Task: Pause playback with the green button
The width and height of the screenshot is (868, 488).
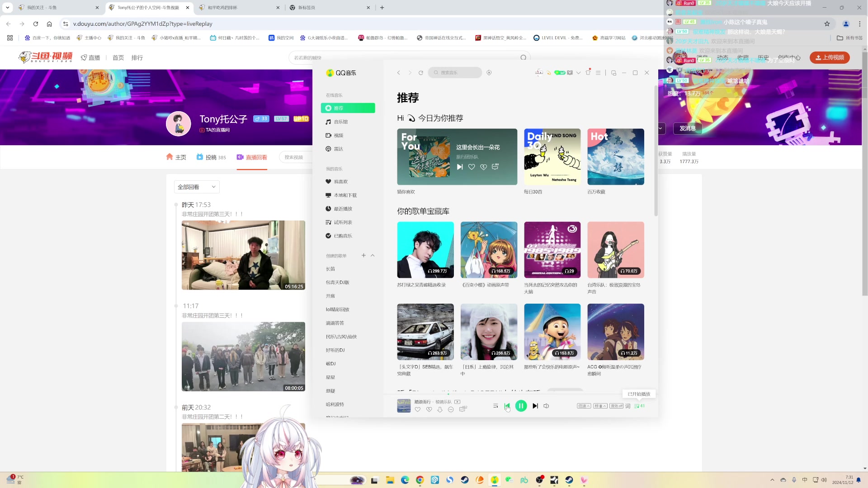Action: click(521, 406)
